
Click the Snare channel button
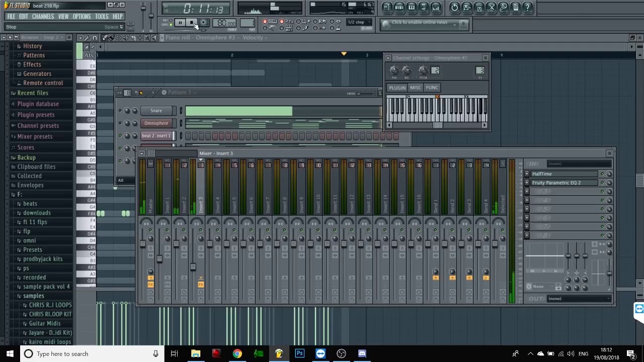[156, 111]
